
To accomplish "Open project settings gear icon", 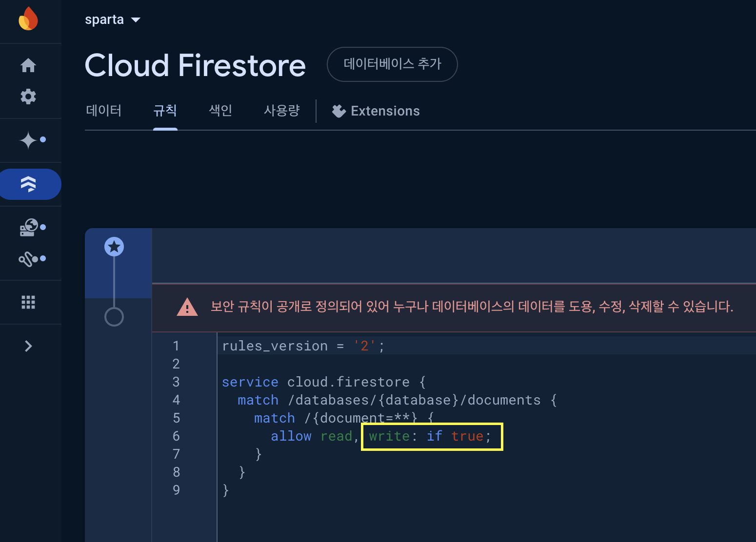I will pyautogui.click(x=28, y=96).
